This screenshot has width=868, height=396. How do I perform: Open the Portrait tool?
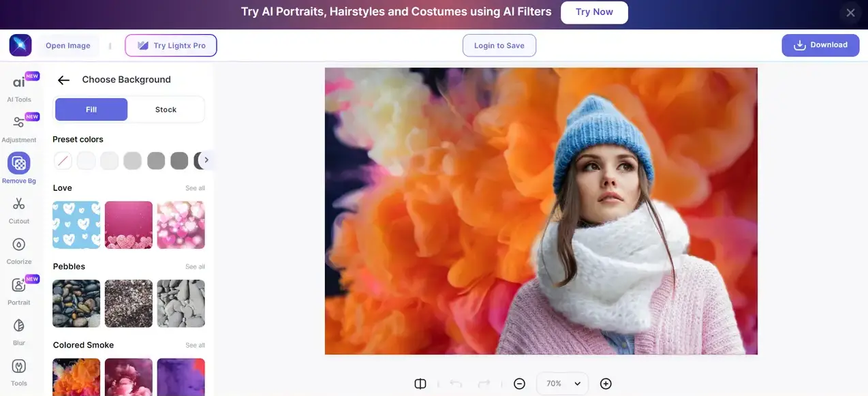tap(19, 290)
